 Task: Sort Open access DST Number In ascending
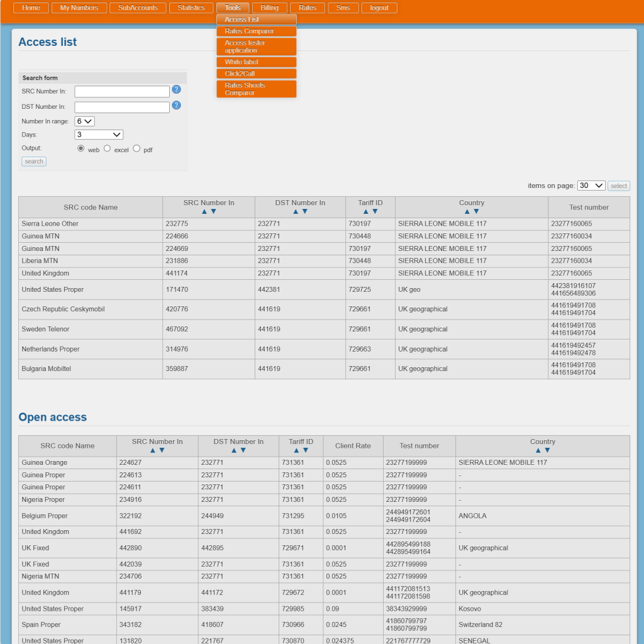(234, 450)
